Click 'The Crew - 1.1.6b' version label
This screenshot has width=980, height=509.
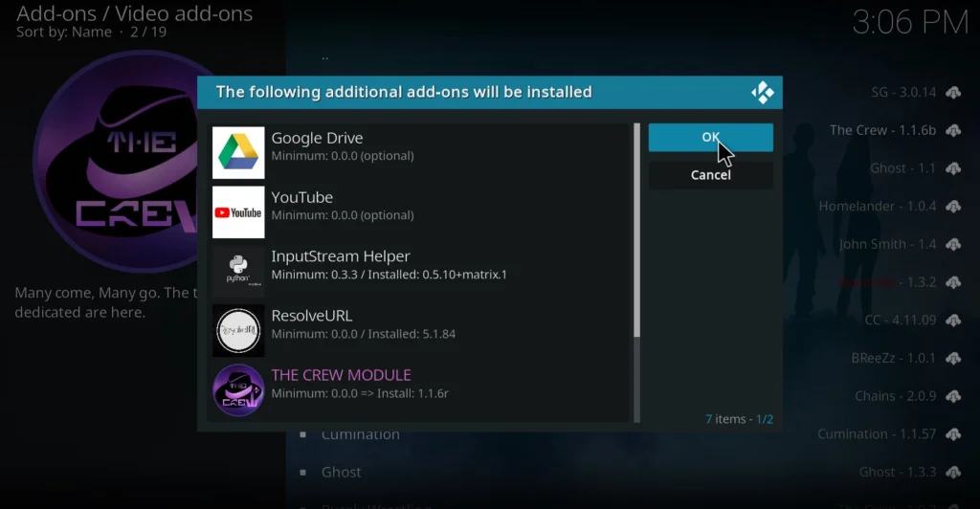point(882,130)
